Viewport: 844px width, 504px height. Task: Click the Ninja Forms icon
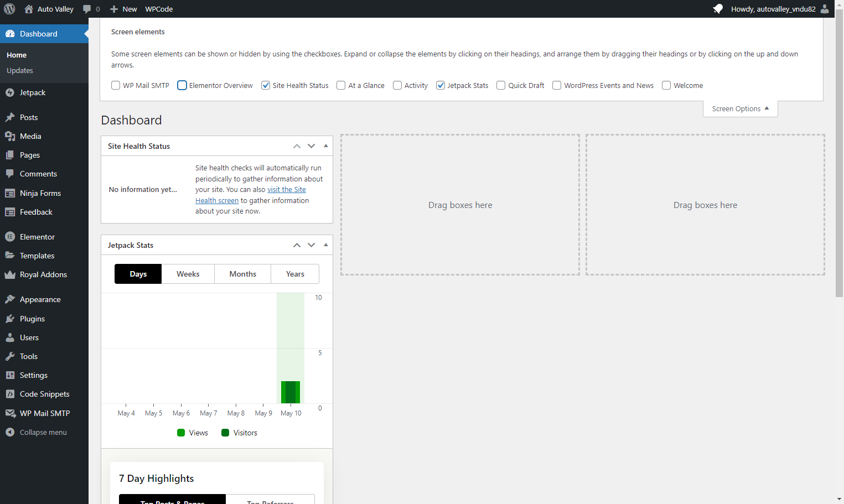[10, 193]
